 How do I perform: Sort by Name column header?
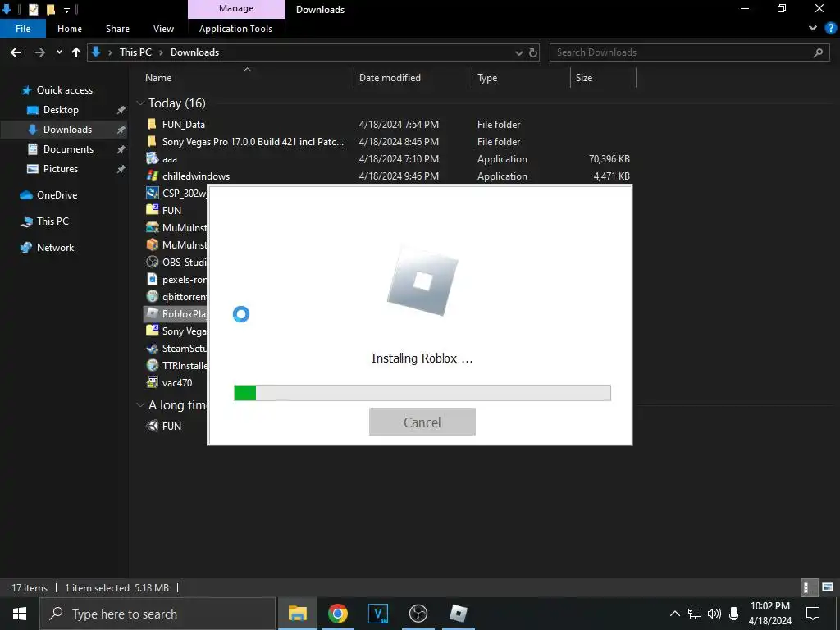158,78
